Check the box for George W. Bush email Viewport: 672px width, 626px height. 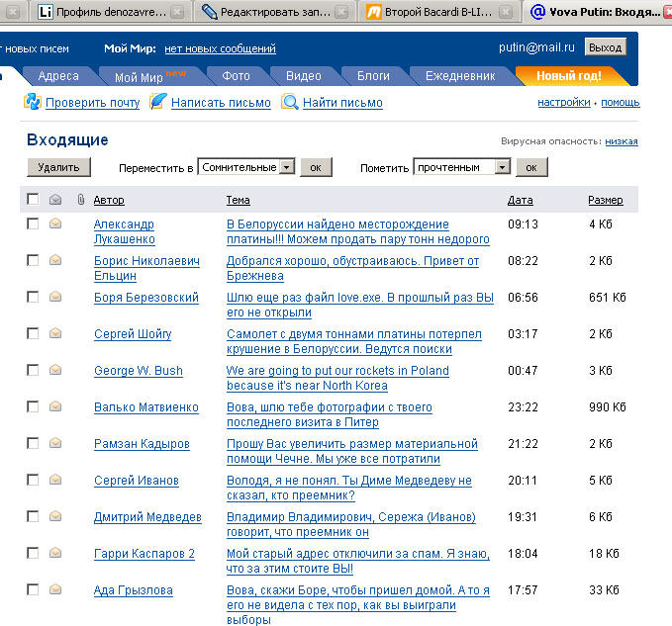(33, 370)
